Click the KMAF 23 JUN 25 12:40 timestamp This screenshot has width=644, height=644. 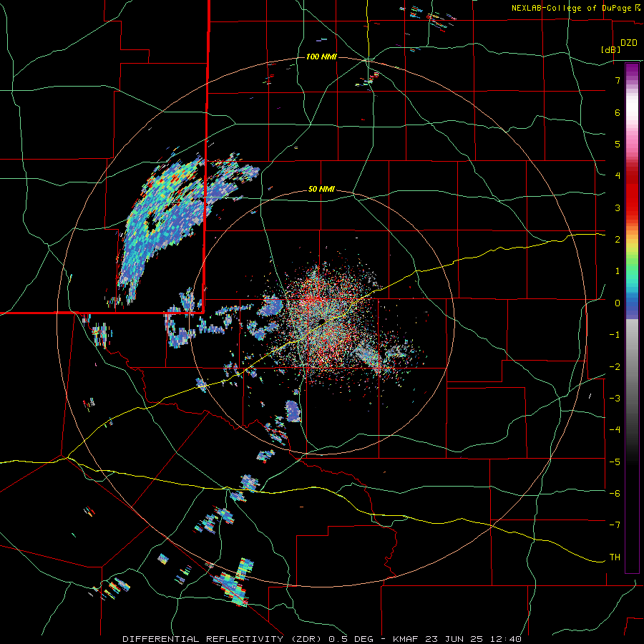point(457,639)
